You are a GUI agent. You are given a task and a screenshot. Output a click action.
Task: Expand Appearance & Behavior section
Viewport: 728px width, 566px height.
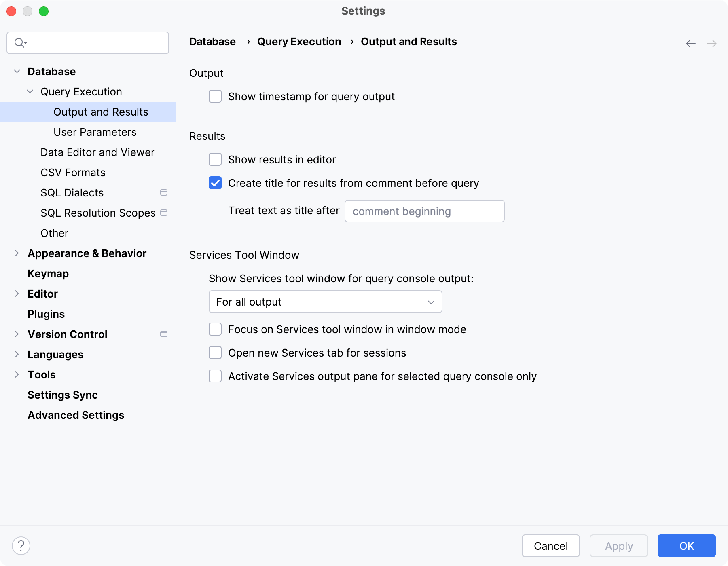pos(17,253)
